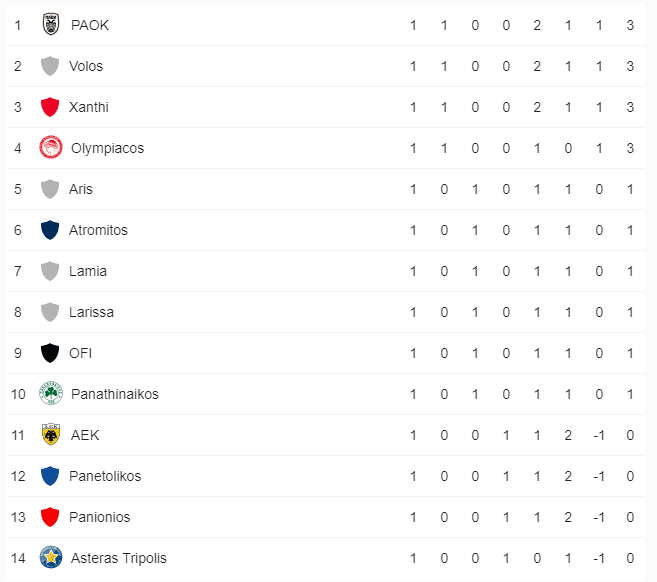
Task: Click the Olympiacos team name
Action: pos(107,148)
